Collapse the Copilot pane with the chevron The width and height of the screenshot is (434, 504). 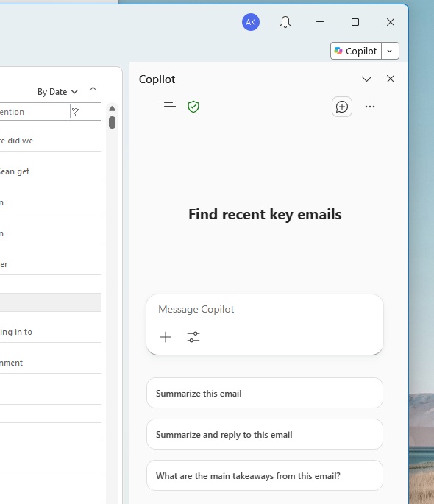coord(366,79)
